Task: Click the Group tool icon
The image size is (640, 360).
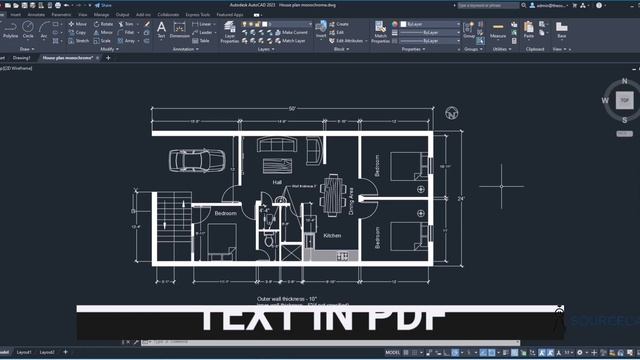Action: coord(469,30)
